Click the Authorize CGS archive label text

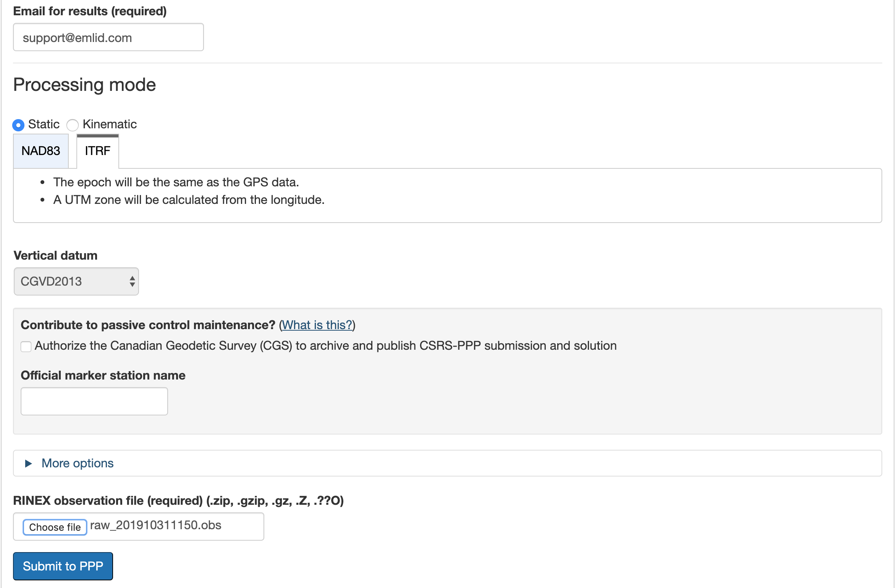click(326, 346)
